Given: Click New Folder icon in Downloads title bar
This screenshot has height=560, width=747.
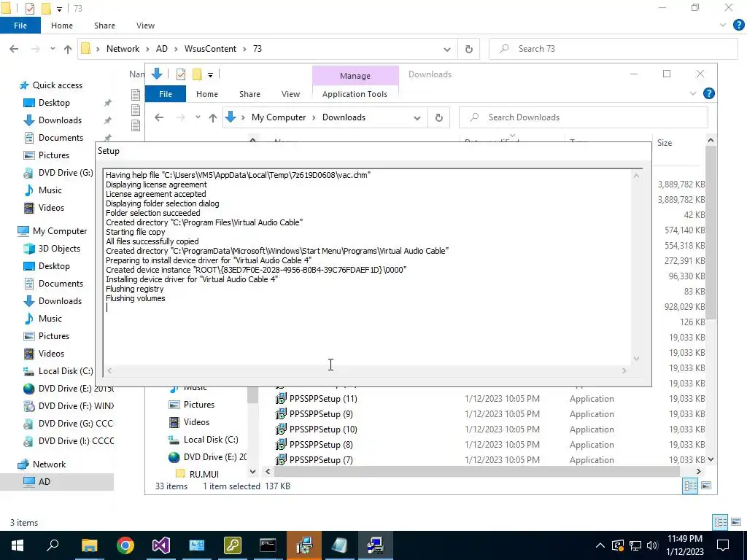Looking at the screenshot, I should coord(197,74).
